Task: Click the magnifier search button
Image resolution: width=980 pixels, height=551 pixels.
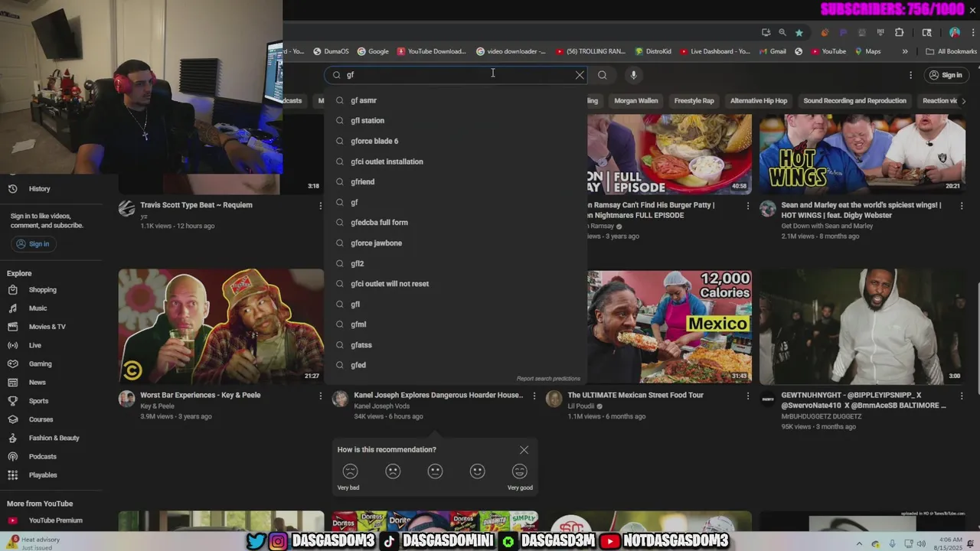Action: 603,75
